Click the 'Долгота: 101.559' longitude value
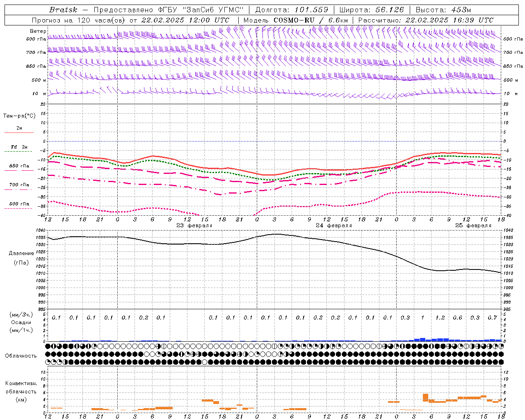Image resolution: width=525 pixels, height=420 pixels. coord(292,10)
